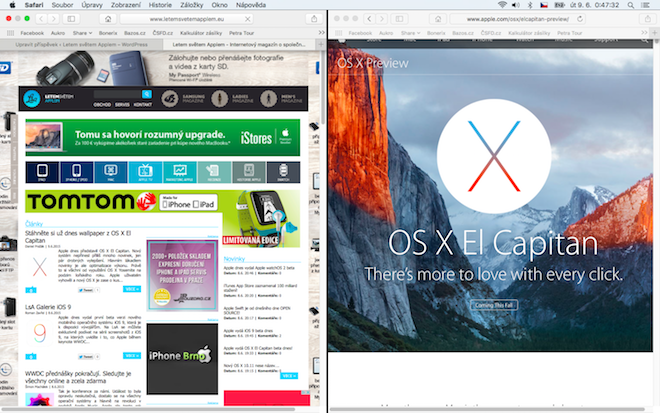Open article Stáhněte si už dnes wallpaper
Screen dimensions: 660x413
(78, 237)
